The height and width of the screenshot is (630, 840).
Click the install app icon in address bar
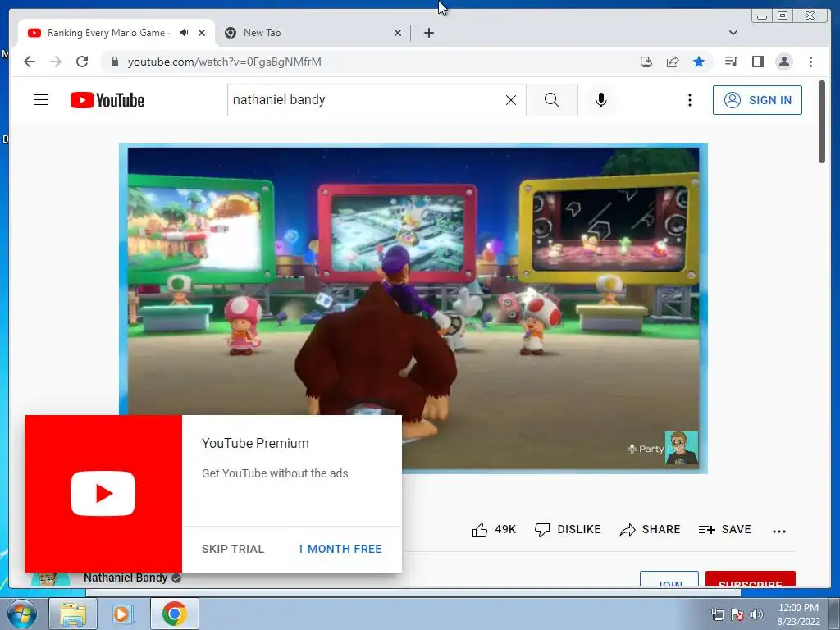point(646,62)
